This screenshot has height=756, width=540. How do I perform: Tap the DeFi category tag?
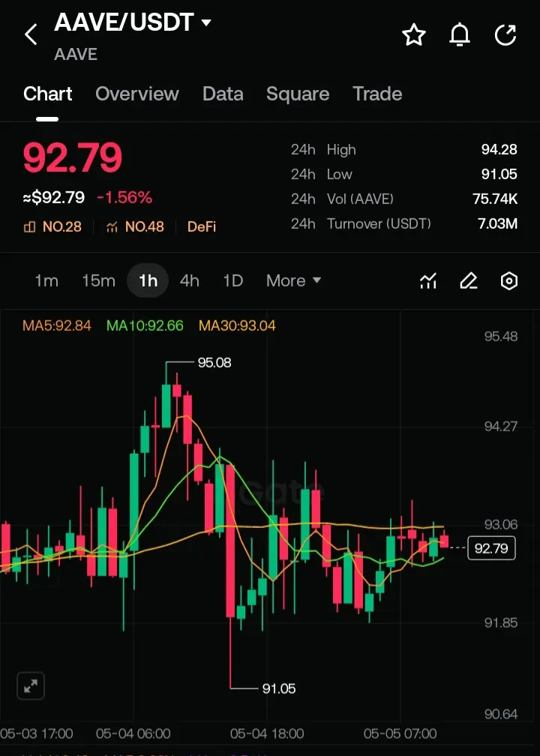[x=202, y=226]
